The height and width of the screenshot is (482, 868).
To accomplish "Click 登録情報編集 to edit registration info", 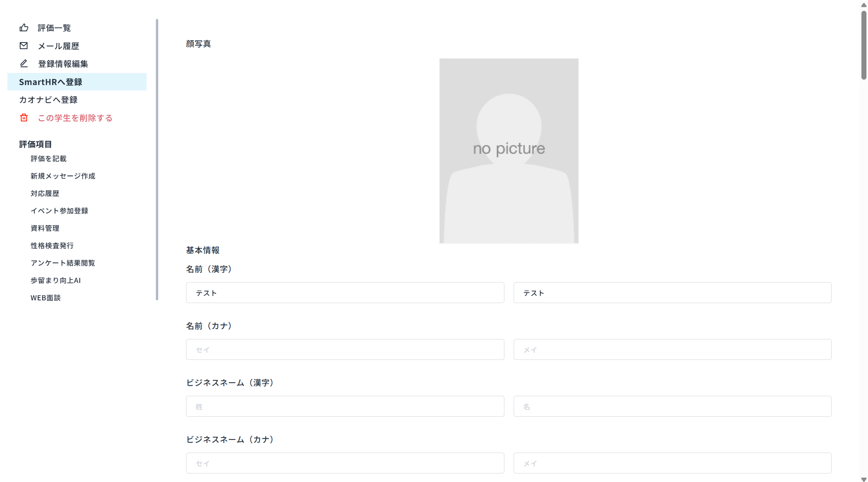I will click(x=63, y=64).
